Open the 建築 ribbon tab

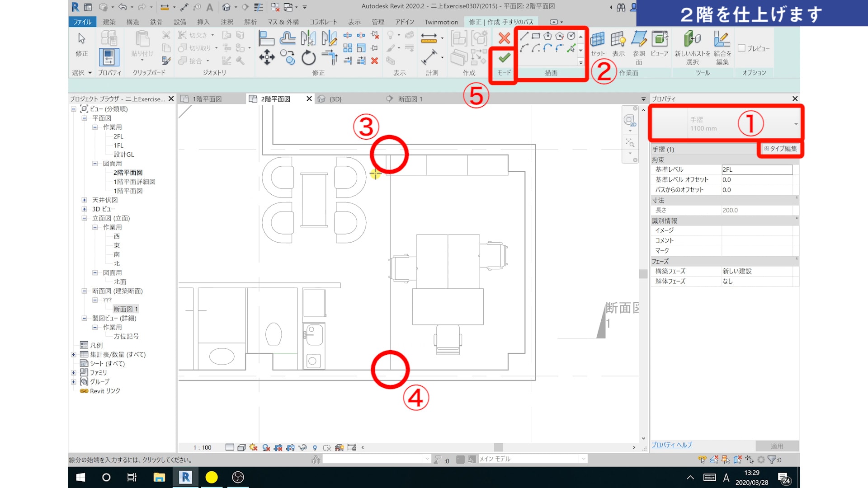pyautogui.click(x=109, y=22)
